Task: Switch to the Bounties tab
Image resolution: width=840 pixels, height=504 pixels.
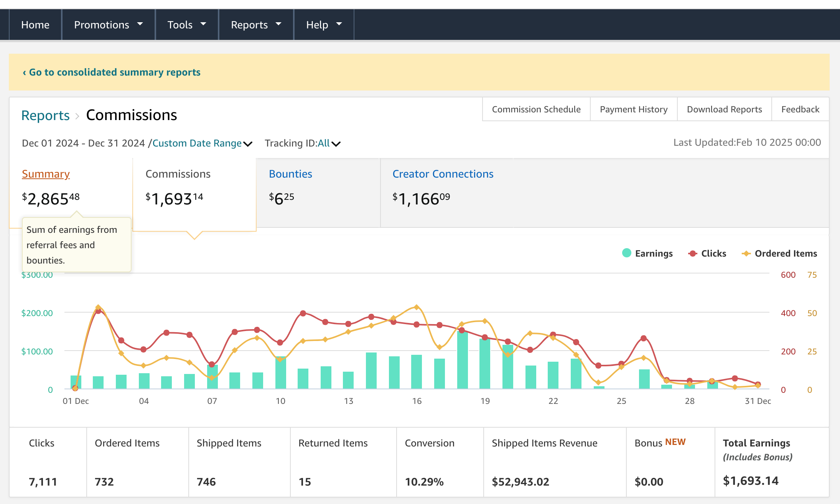Action: 290,174
